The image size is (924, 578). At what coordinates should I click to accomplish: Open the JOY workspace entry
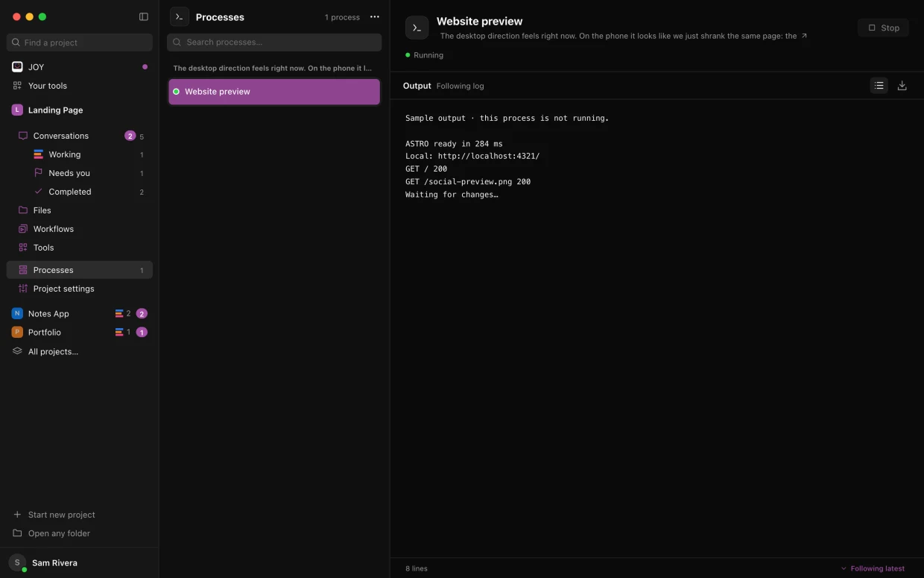coord(80,67)
